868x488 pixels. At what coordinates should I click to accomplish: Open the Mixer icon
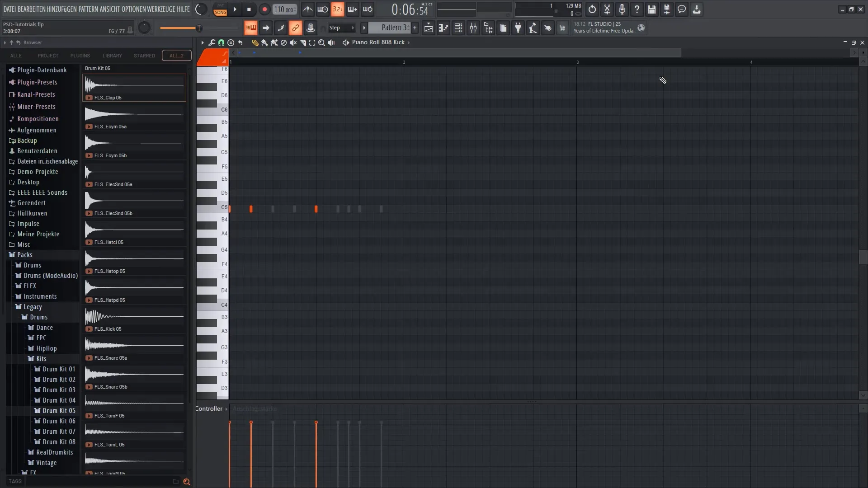tap(473, 28)
